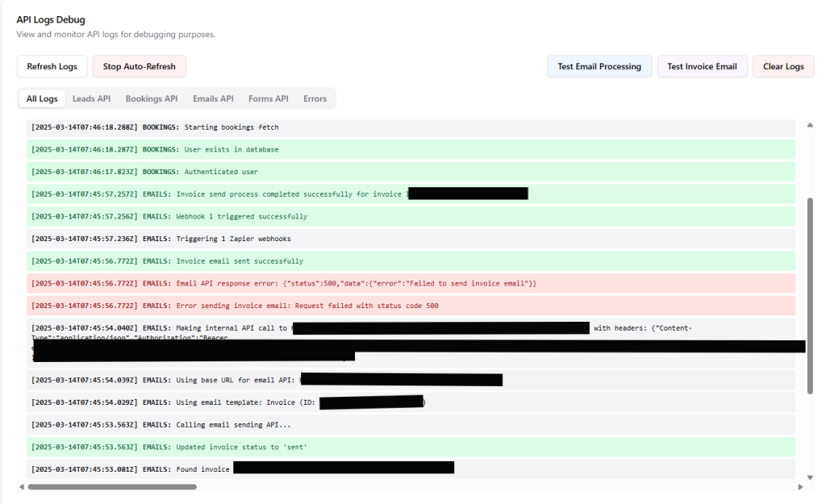826x504 pixels.
Task: Filter logs by the Errors tab
Action: (x=315, y=98)
